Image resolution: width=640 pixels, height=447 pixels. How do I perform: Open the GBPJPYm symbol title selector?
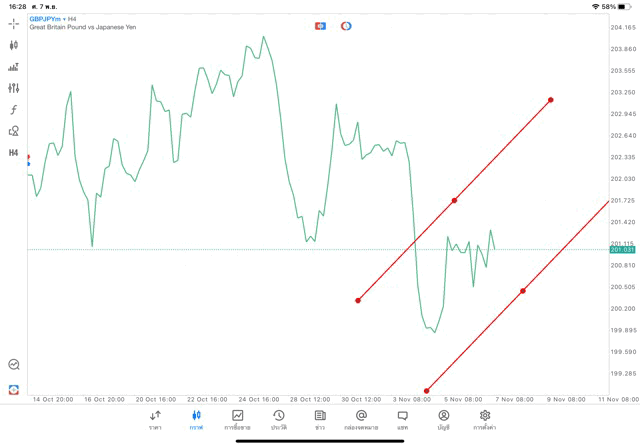click(52, 19)
